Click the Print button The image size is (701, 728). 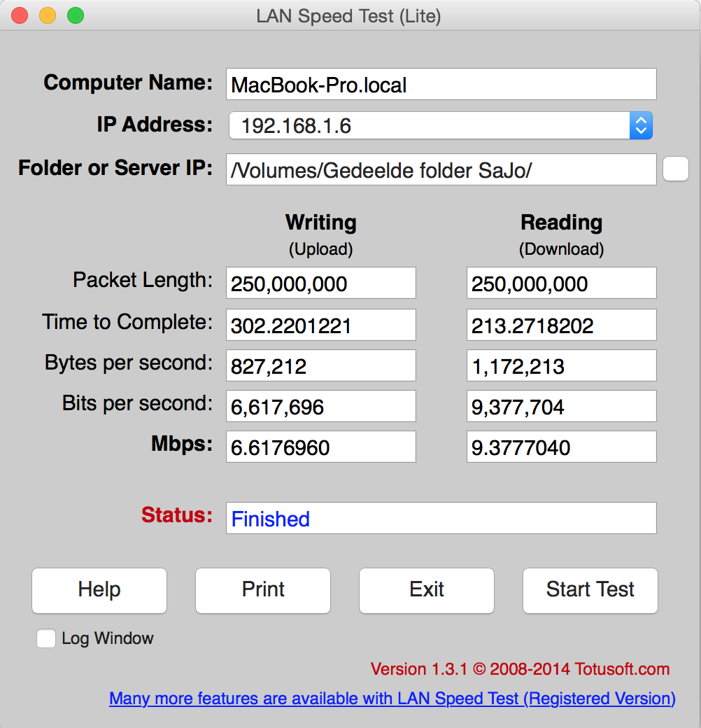coord(263,590)
